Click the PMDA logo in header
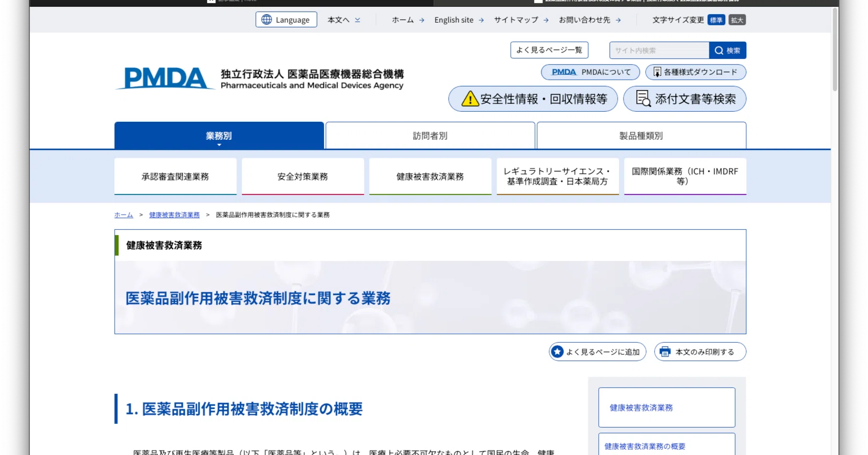The height and width of the screenshot is (455, 868). (x=165, y=79)
